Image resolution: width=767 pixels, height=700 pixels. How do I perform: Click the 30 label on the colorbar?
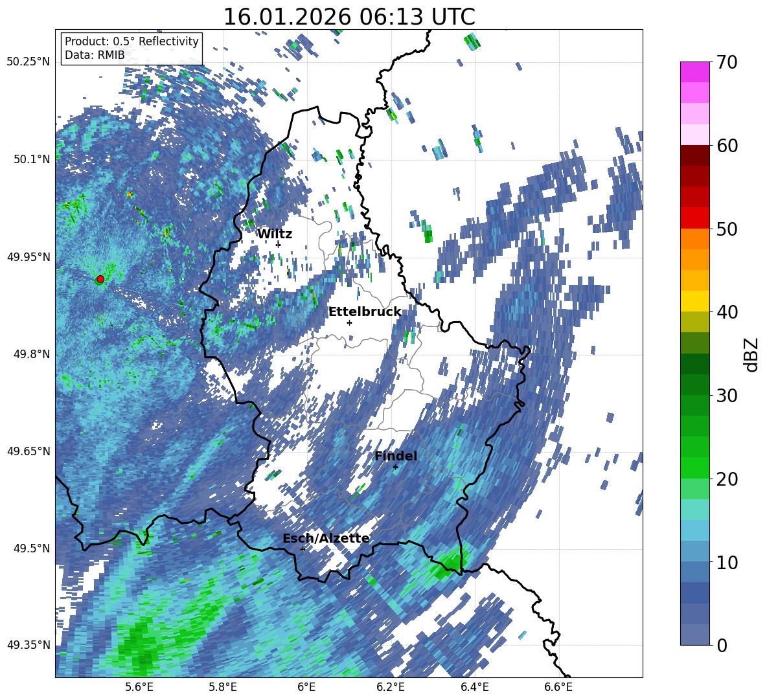[x=726, y=396]
